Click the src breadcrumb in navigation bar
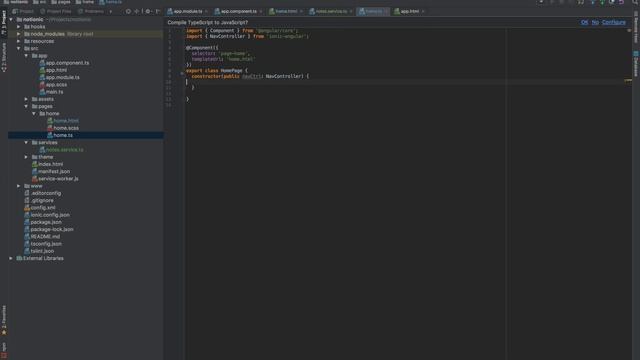 40,2
